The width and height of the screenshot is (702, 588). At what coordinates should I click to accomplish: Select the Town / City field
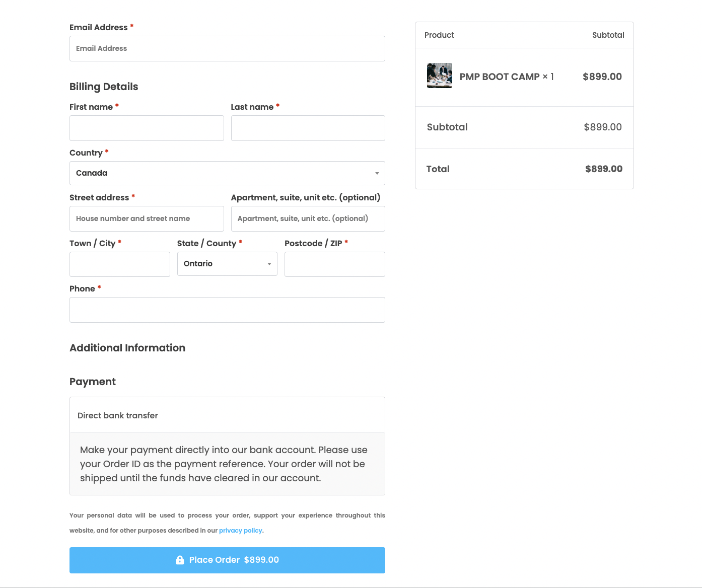pos(119,264)
